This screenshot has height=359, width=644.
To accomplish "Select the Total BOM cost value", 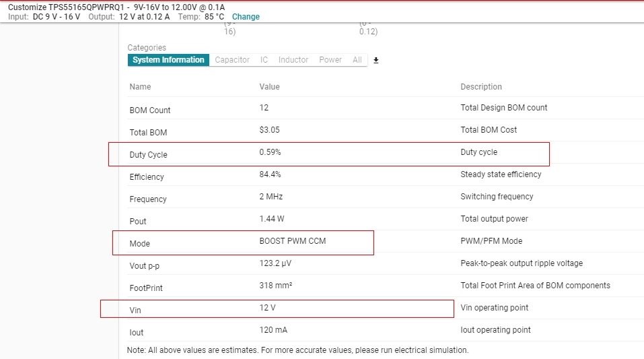I will (270, 130).
